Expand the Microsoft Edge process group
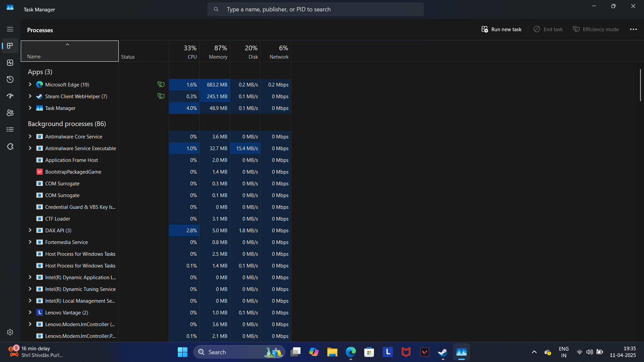 click(30, 84)
